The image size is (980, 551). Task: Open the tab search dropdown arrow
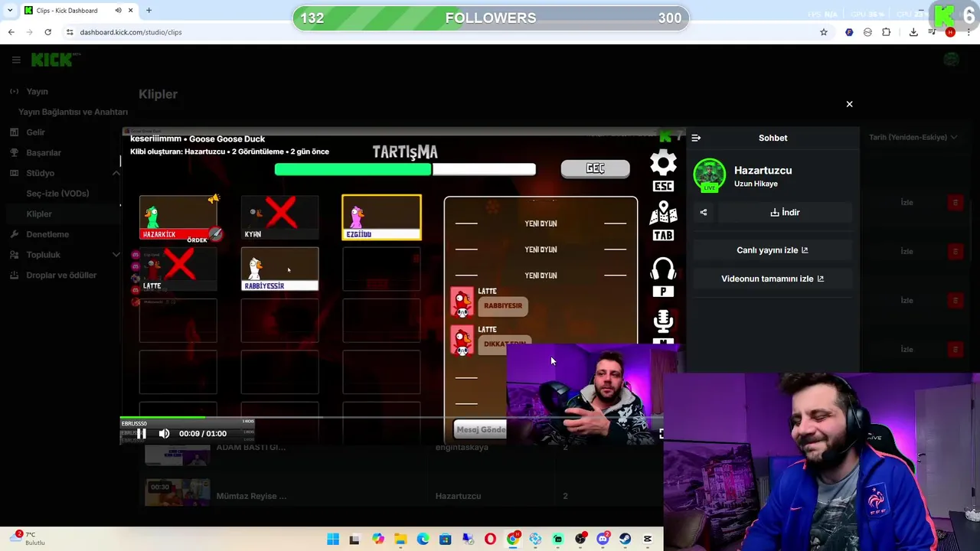(10, 11)
